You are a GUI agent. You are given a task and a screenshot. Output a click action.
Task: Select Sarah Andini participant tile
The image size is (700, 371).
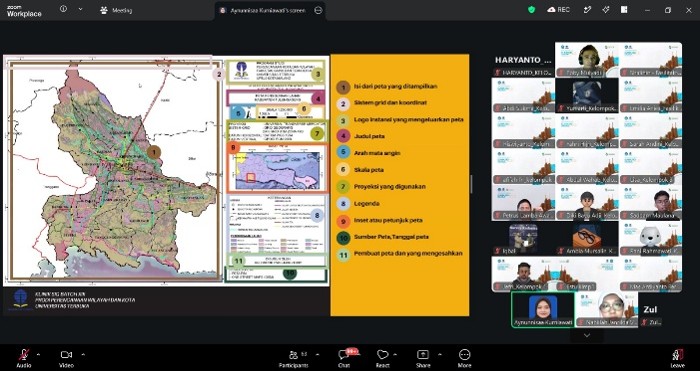point(650,131)
